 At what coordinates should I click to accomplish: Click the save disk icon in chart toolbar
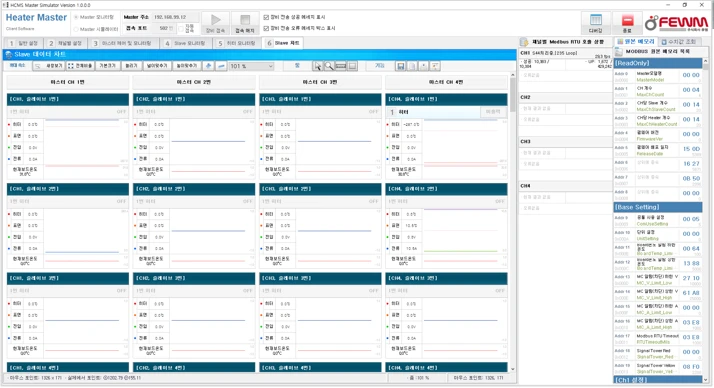tap(401, 66)
